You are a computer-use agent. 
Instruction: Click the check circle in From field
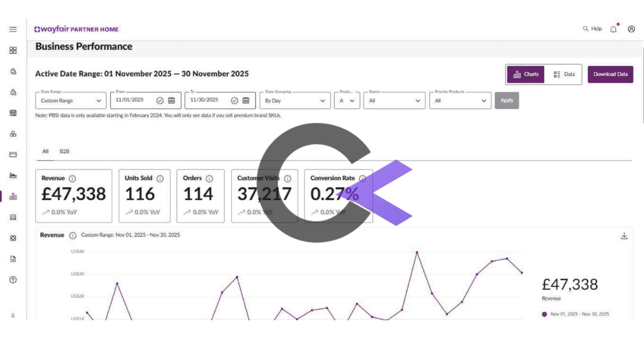[x=160, y=100]
